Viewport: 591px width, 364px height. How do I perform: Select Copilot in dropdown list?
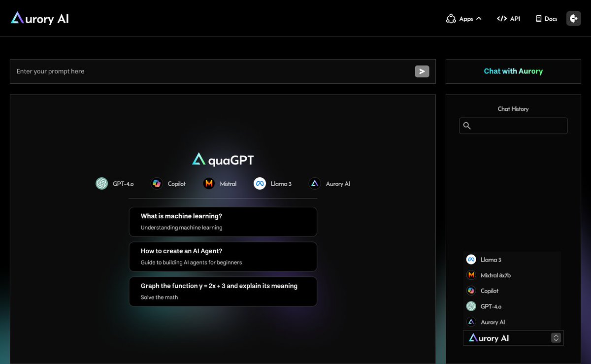click(x=512, y=291)
